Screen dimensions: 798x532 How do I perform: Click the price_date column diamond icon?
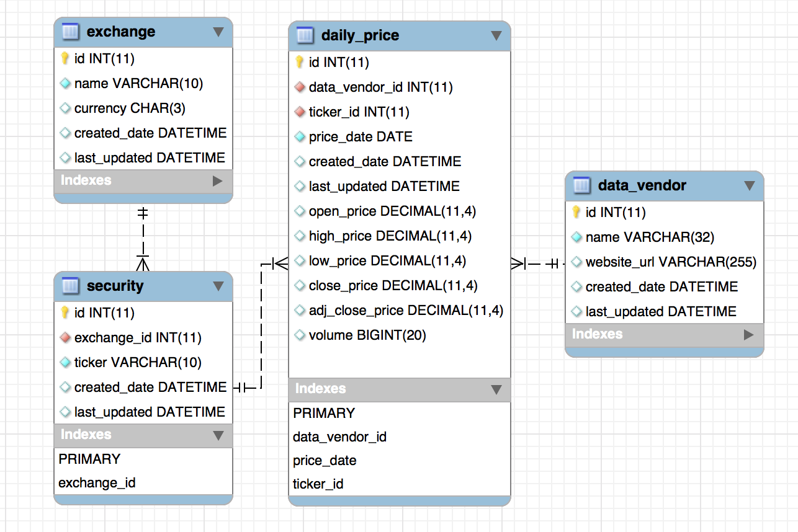(300, 137)
